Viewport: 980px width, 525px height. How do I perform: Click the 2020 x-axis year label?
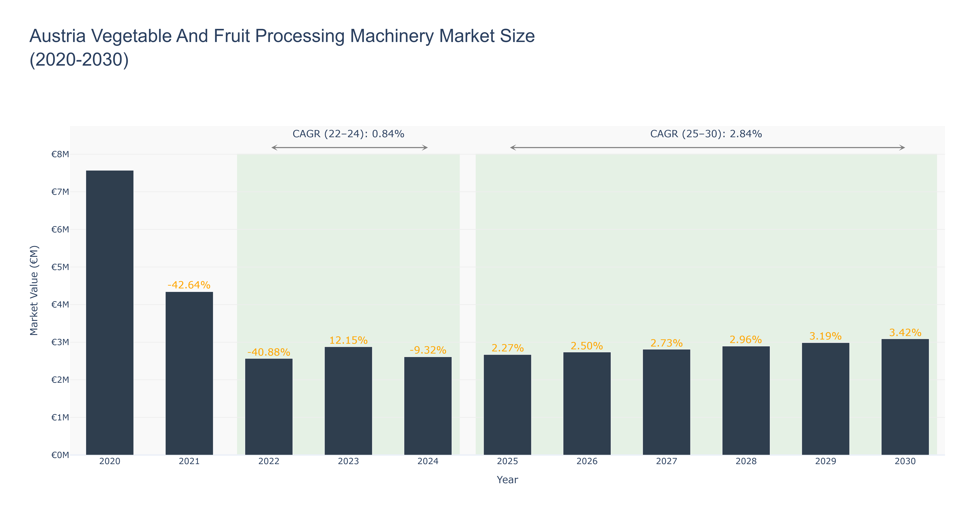pyautogui.click(x=110, y=461)
